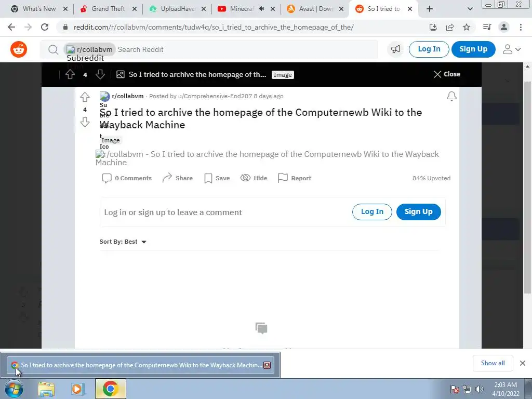
Task: Click the share page icon in address bar
Action: (x=450, y=27)
